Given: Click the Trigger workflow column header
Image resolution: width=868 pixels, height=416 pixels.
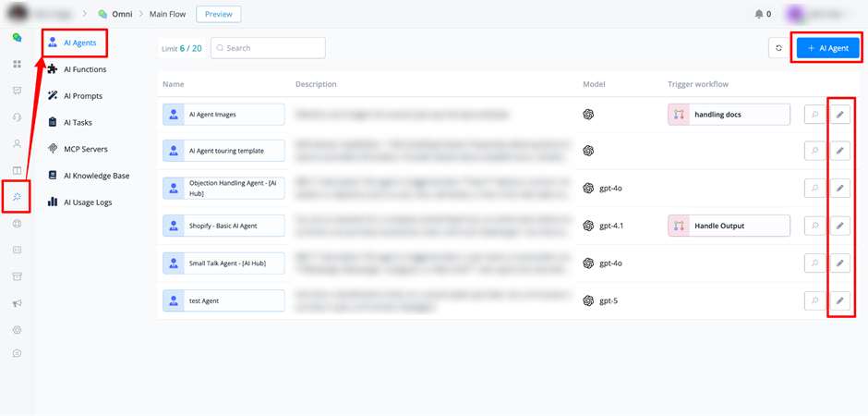Looking at the screenshot, I should click(x=698, y=85).
